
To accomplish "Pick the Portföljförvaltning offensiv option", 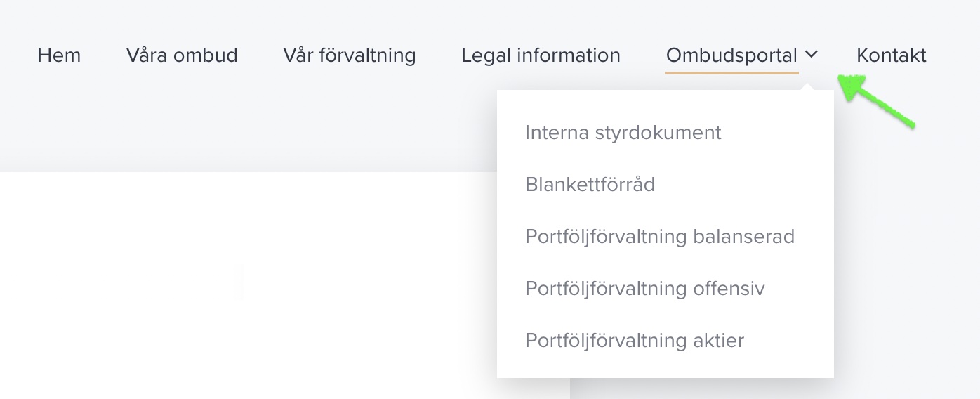I will click(x=645, y=289).
